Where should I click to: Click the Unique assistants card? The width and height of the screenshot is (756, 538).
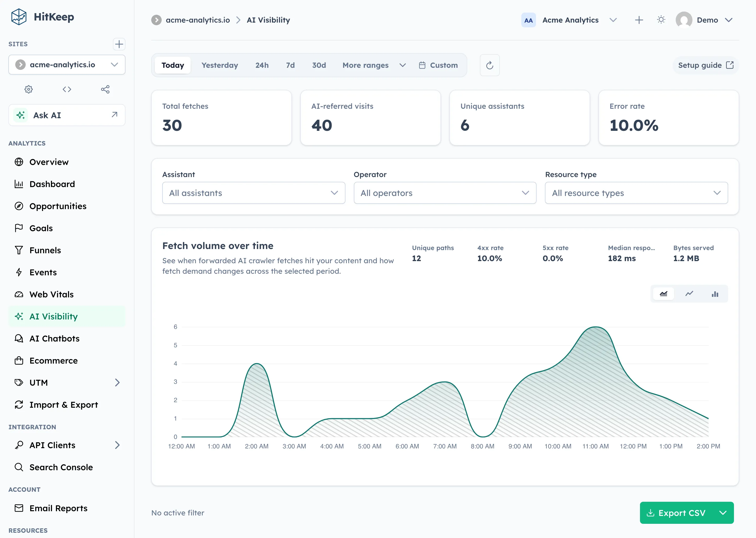(x=520, y=118)
